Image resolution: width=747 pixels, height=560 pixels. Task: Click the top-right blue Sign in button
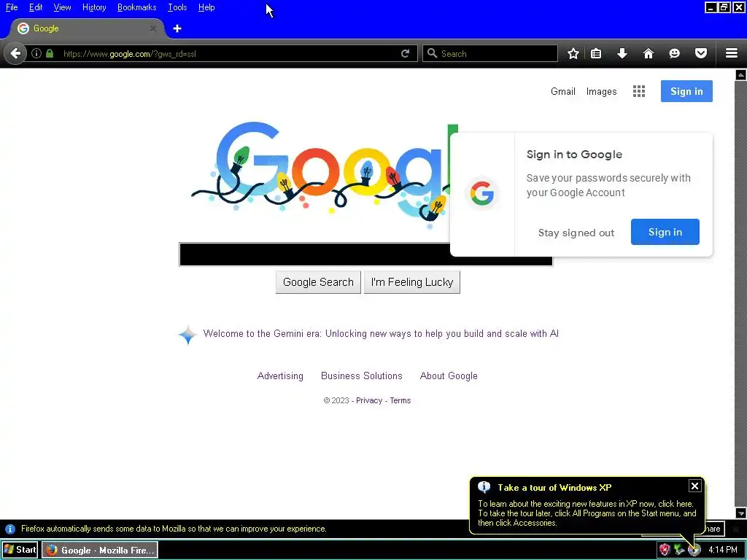(686, 91)
